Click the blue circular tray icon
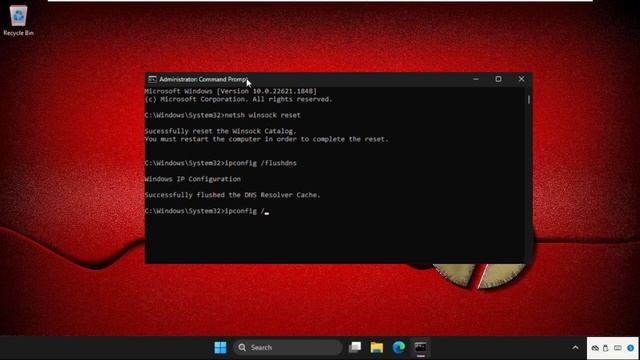This screenshot has width=640, height=360. pos(631,348)
